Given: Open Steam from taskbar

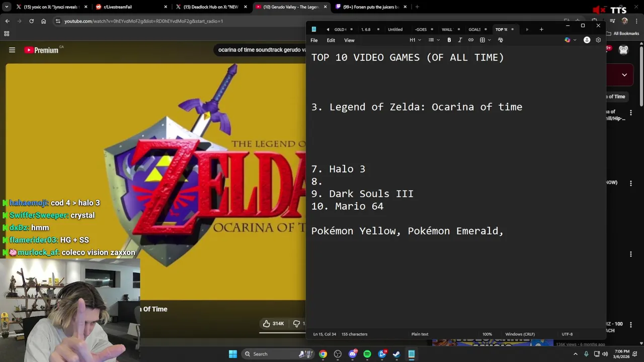Looking at the screenshot, I should point(396,354).
